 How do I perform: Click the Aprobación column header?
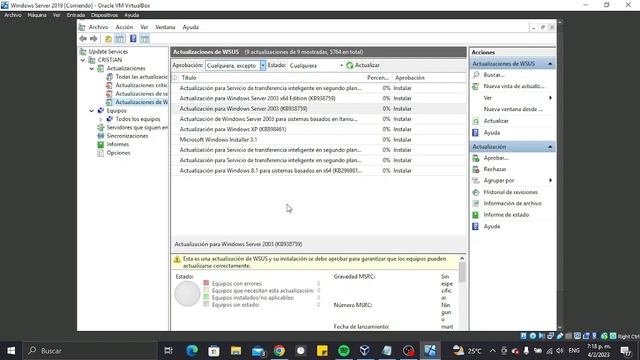(x=410, y=78)
